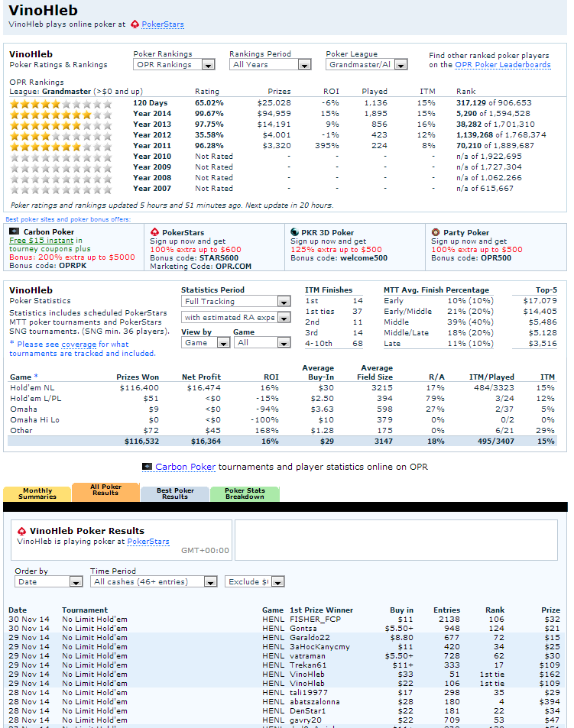Open the Best Poker Results tab
This screenshot has height=728, width=574.
click(175, 493)
